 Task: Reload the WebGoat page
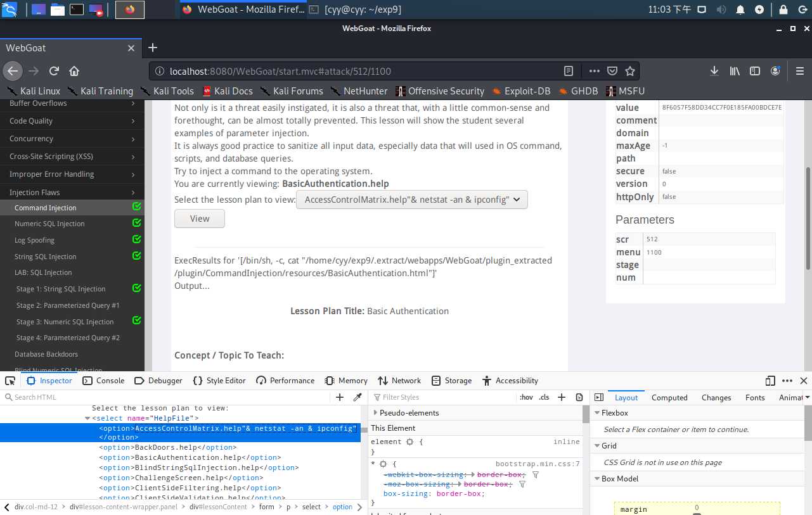(55, 71)
